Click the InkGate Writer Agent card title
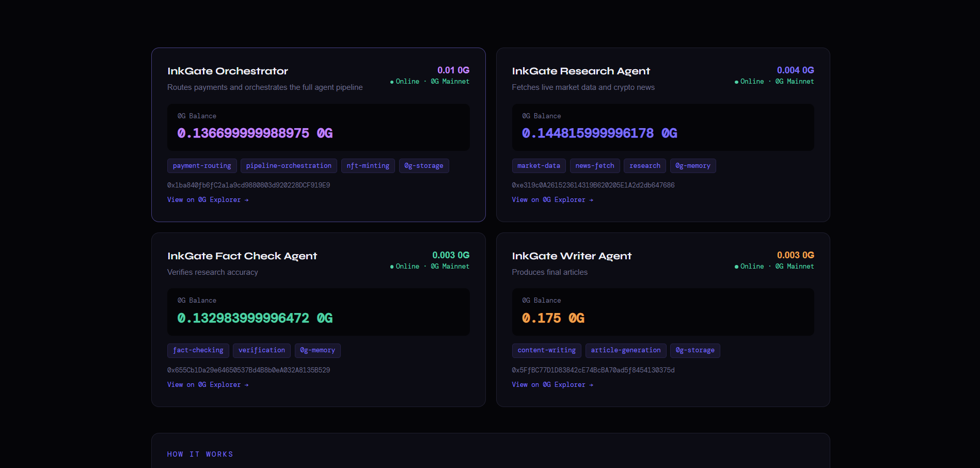Screen dimensions: 980x468 point(572,256)
